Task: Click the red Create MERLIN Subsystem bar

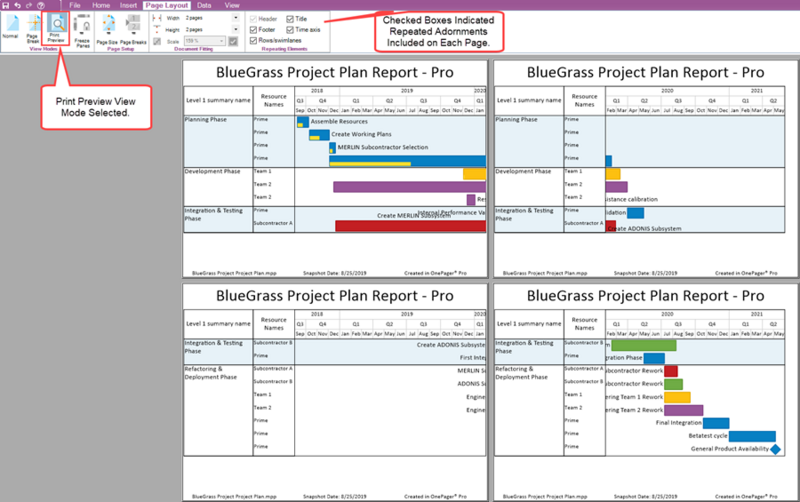Action: coord(410,225)
